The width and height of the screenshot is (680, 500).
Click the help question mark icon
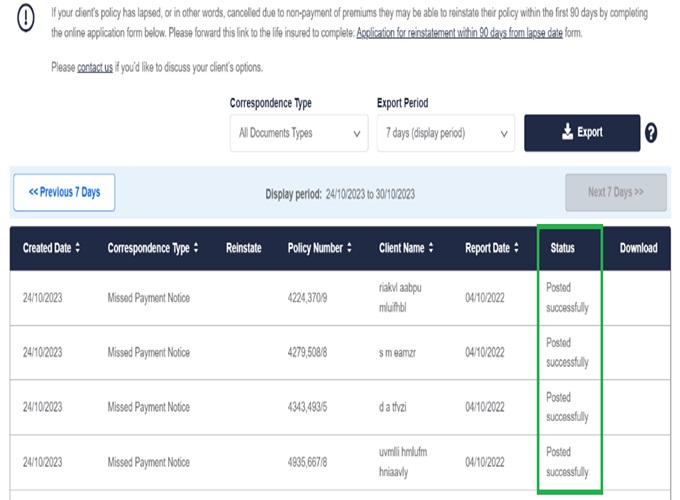pos(651,133)
